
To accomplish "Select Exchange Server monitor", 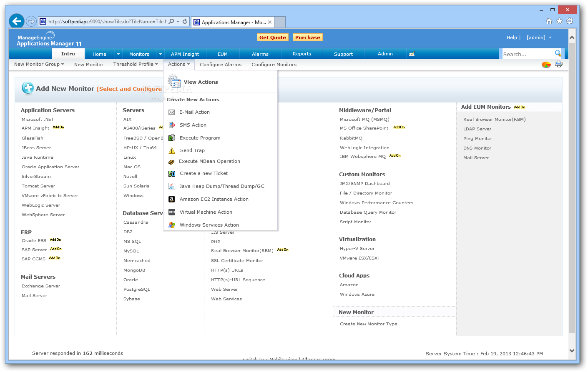I will point(41,286).
